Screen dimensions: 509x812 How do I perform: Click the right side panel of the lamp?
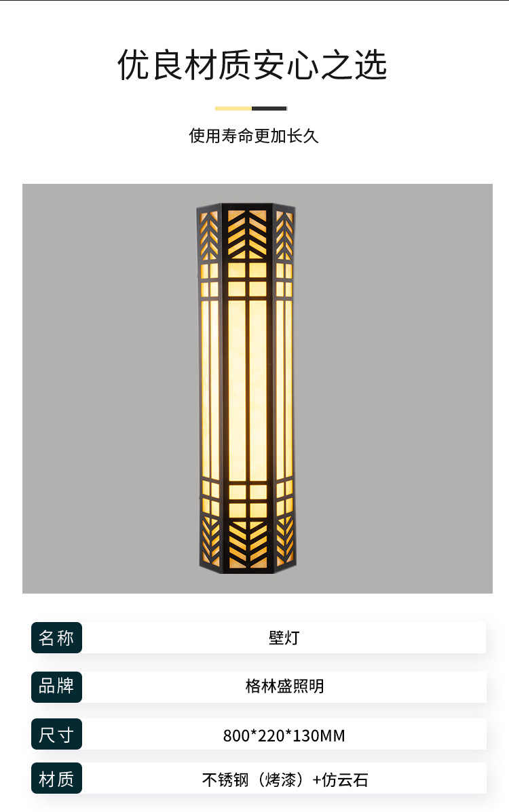[x=284, y=389]
